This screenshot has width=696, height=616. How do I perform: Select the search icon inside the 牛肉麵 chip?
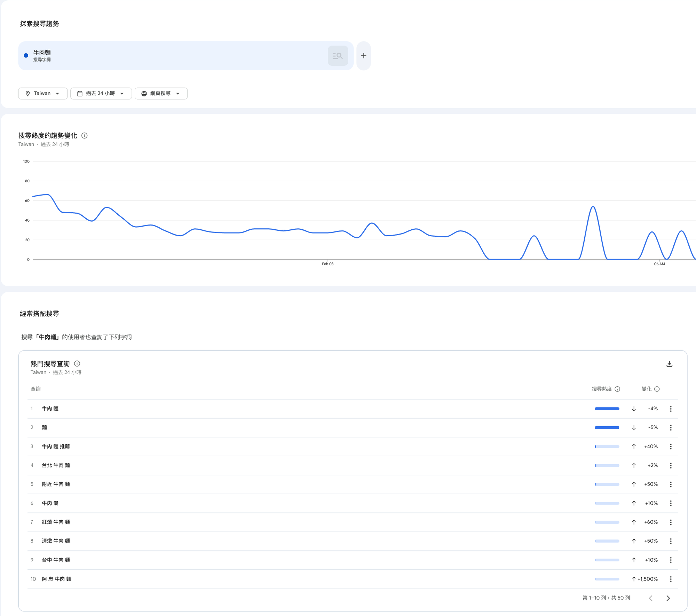pos(337,55)
